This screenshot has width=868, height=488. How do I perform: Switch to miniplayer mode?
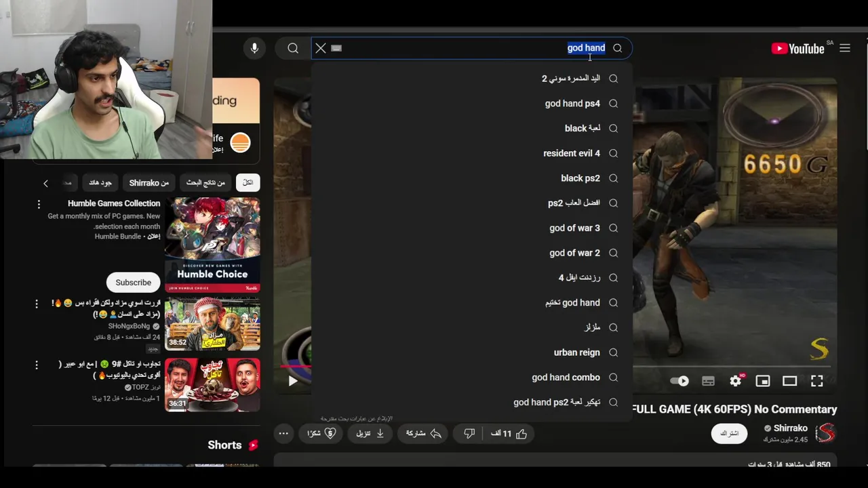tap(763, 381)
